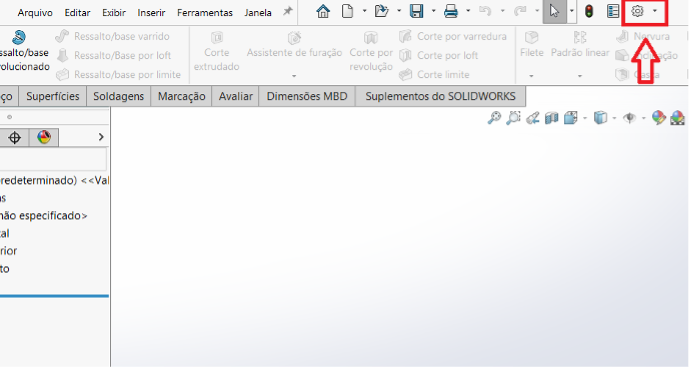Image resolution: width=690 pixels, height=368 pixels.
Task: Open the Inserir menu
Action: (x=151, y=13)
